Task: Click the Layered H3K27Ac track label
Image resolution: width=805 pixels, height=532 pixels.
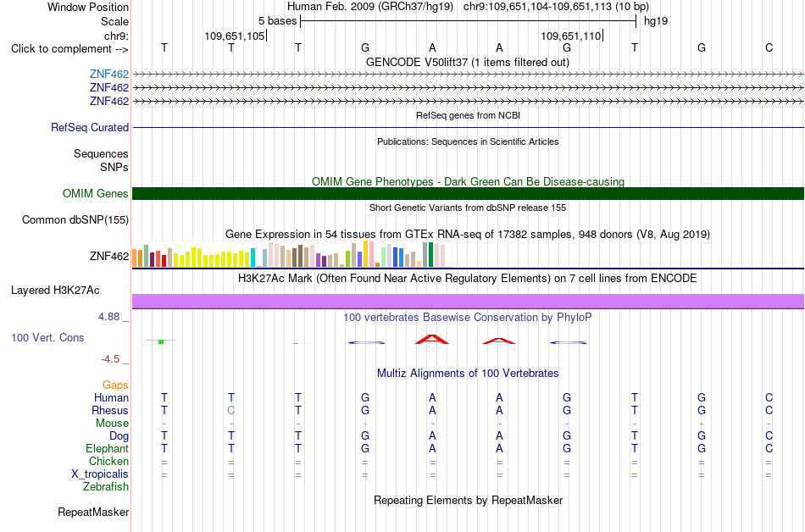Action: click(x=55, y=291)
